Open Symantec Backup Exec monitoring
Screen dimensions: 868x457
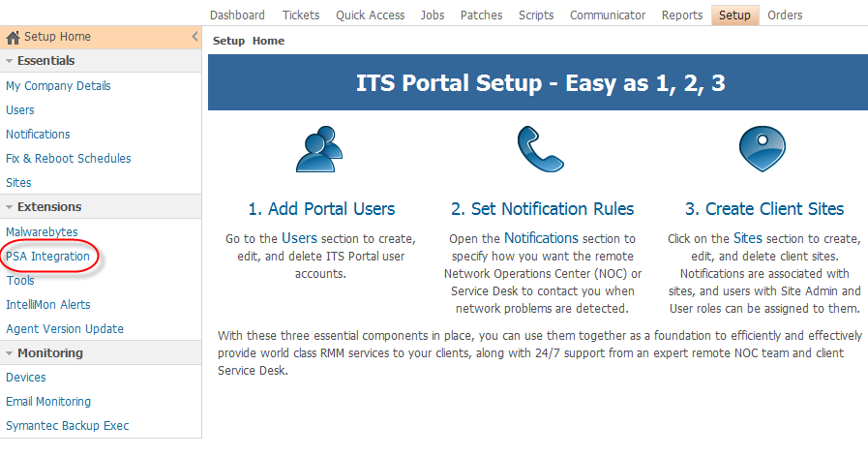point(67,426)
